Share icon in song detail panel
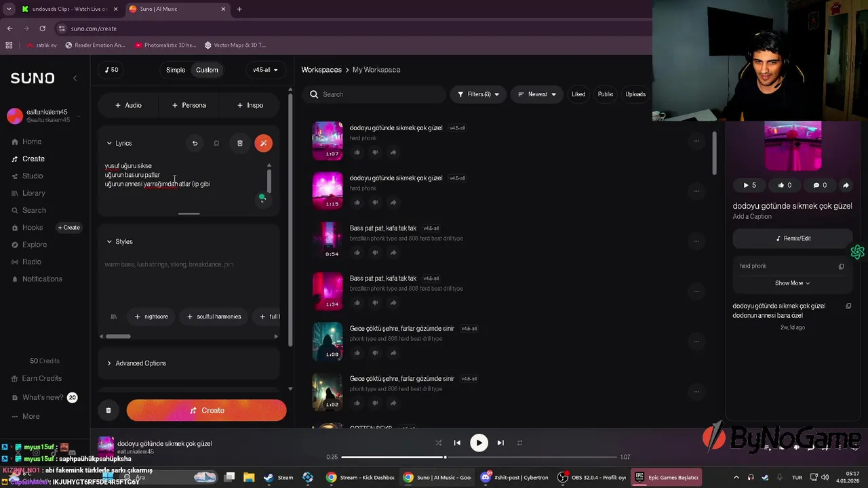Screen dimensions: 868x488 pos(846,185)
